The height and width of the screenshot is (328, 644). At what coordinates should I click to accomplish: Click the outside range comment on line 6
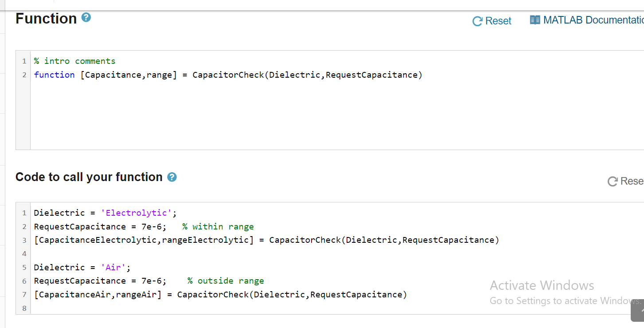point(226,281)
